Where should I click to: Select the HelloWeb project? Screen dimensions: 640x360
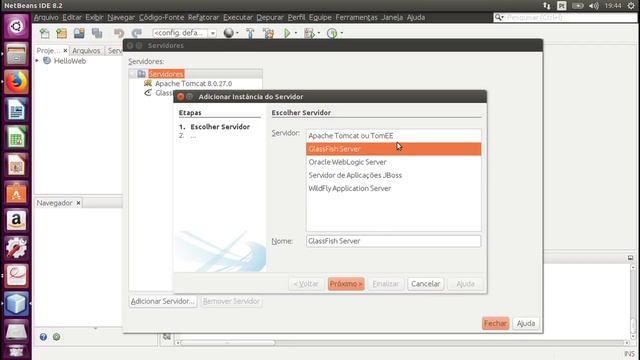(x=70, y=61)
